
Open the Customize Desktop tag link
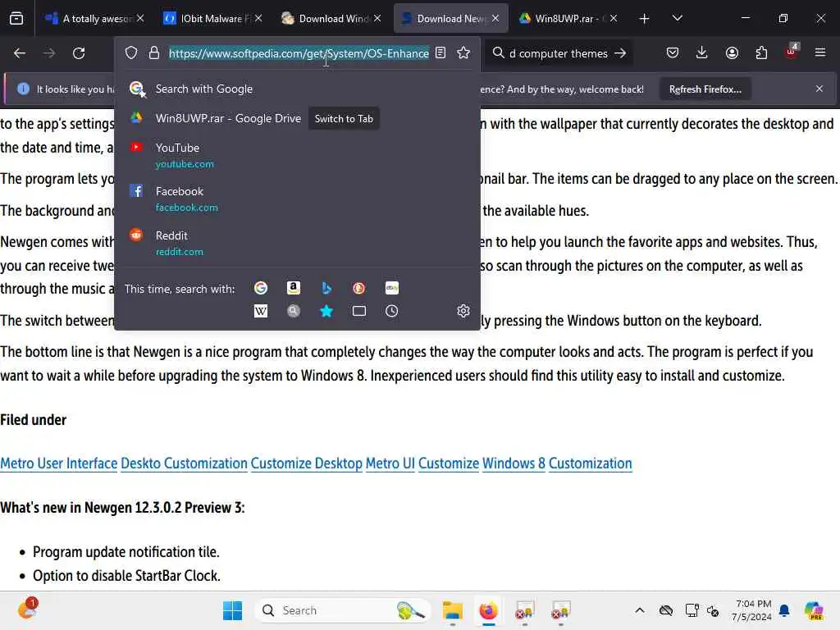[307, 463]
